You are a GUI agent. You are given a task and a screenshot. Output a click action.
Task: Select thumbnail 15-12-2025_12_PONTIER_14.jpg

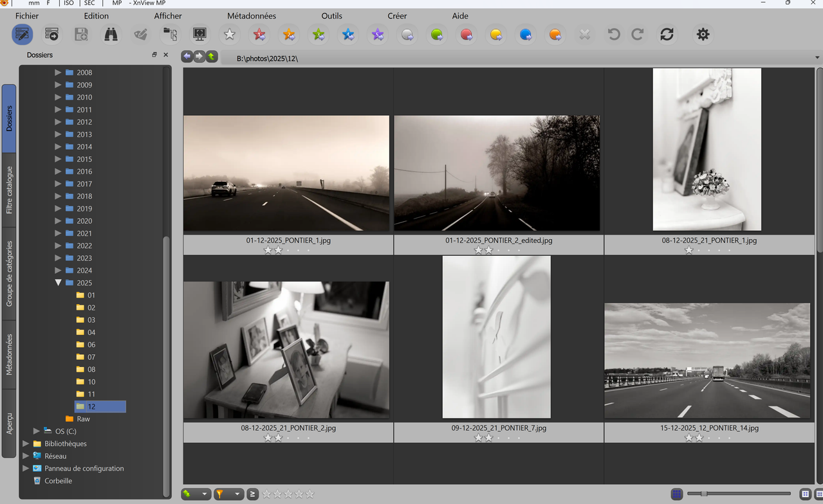tap(707, 361)
